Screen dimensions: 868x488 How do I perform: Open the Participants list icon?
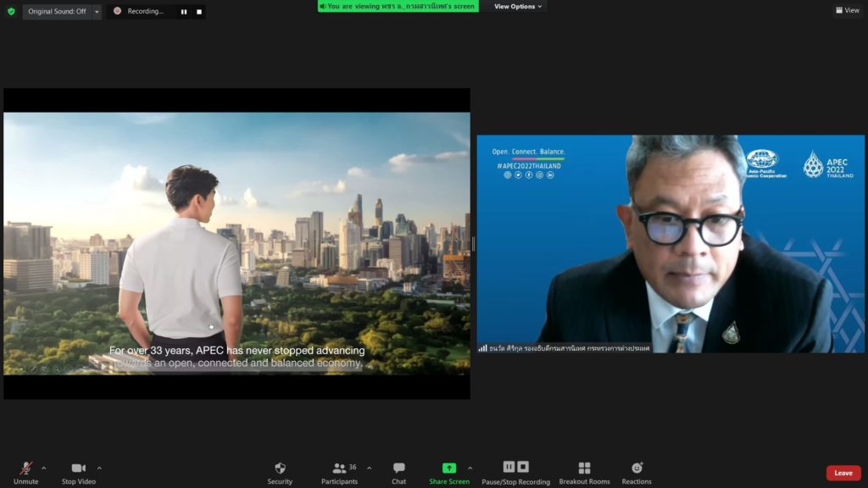(339, 469)
